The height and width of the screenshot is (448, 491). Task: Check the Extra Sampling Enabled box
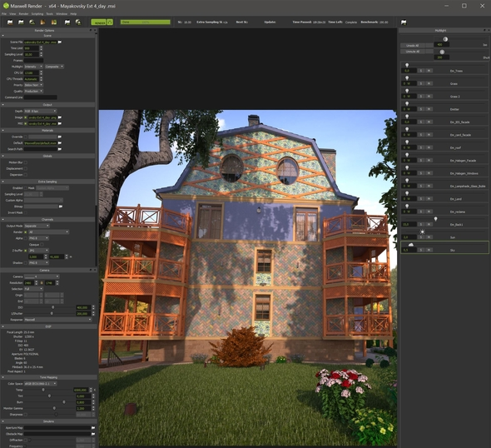tap(26, 188)
